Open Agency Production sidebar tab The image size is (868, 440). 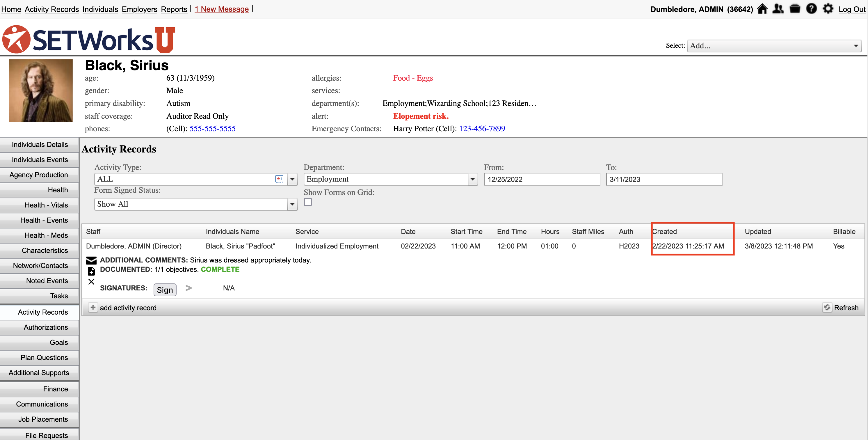[40, 175]
